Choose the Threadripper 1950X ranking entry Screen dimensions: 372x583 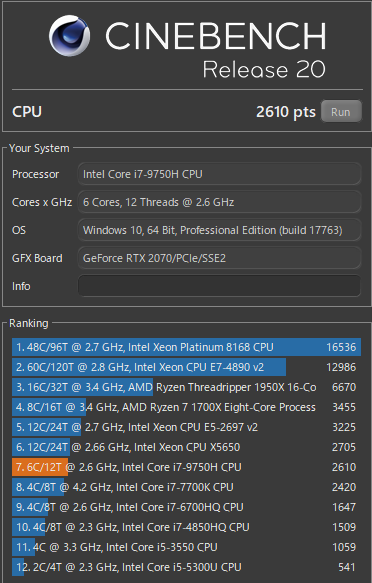coord(186,387)
